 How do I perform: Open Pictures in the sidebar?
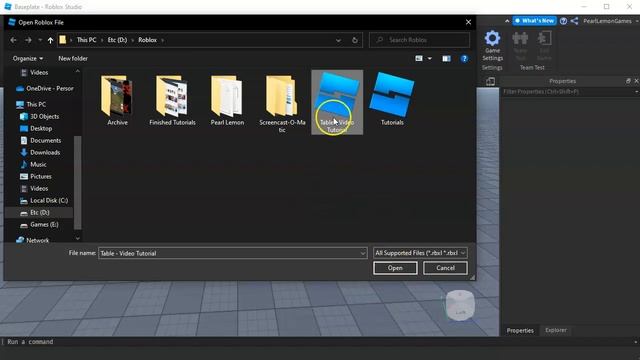click(x=36, y=176)
